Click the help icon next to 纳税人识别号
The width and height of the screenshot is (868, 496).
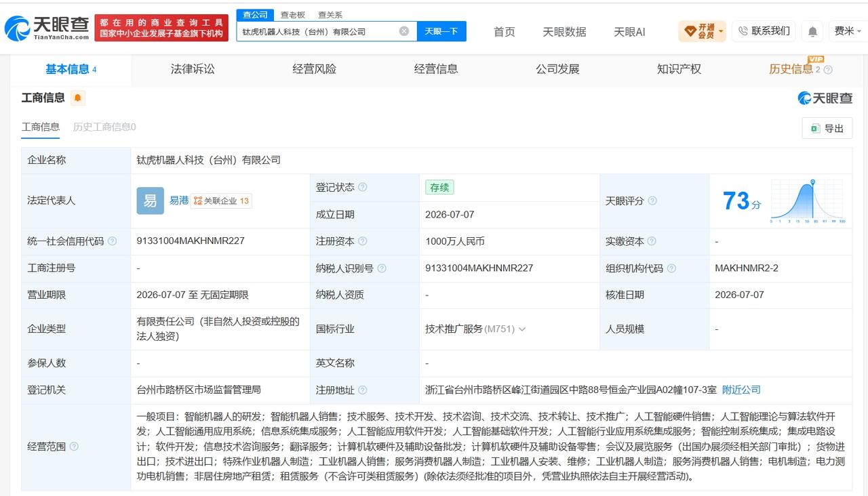click(x=382, y=268)
